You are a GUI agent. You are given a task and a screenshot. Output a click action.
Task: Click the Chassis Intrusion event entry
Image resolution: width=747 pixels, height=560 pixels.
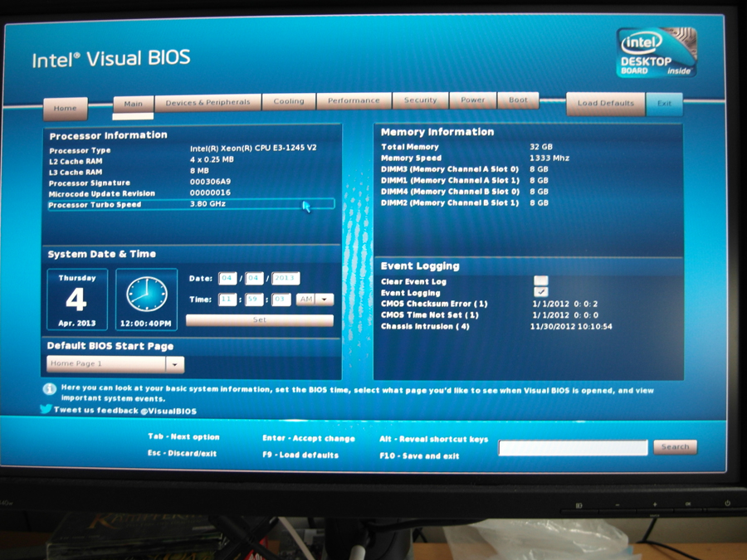pyautogui.click(x=496, y=327)
